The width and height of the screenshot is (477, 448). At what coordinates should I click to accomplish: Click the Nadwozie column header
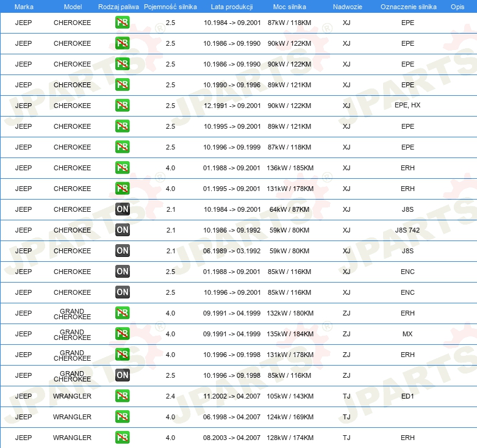tap(348, 7)
